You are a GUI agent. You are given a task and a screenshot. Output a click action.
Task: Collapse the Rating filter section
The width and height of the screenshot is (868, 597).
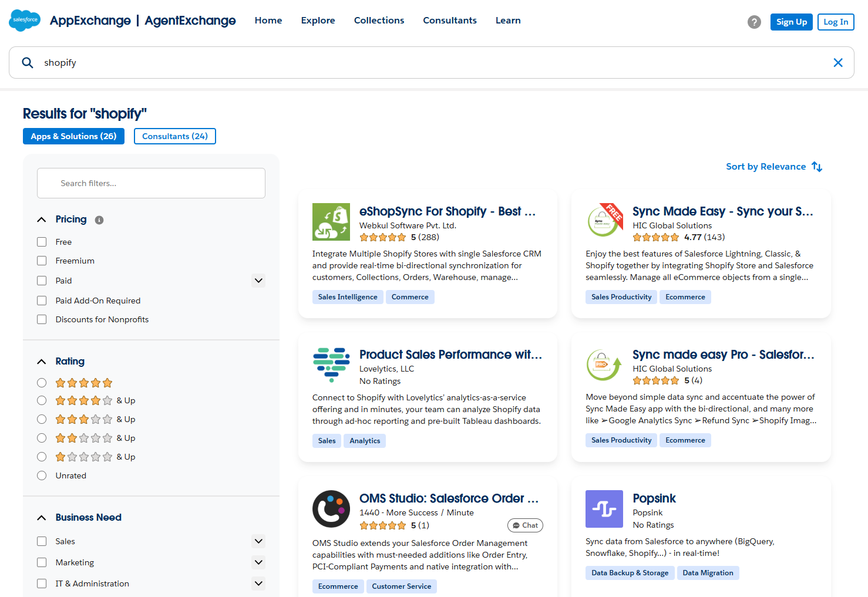coord(41,362)
